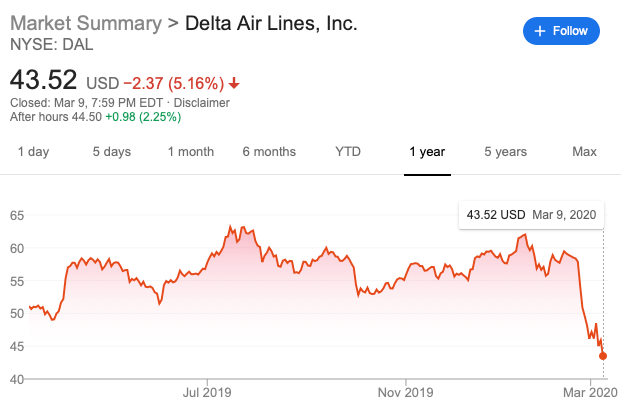Switch to the 6 months tab

pos(269,152)
